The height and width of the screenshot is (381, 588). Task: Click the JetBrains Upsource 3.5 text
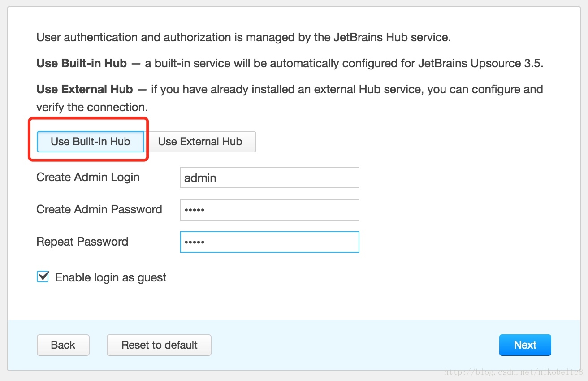click(x=480, y=63)
